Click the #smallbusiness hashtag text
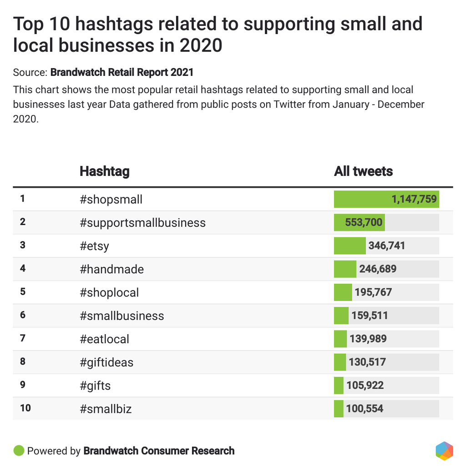 coord(122,316)
